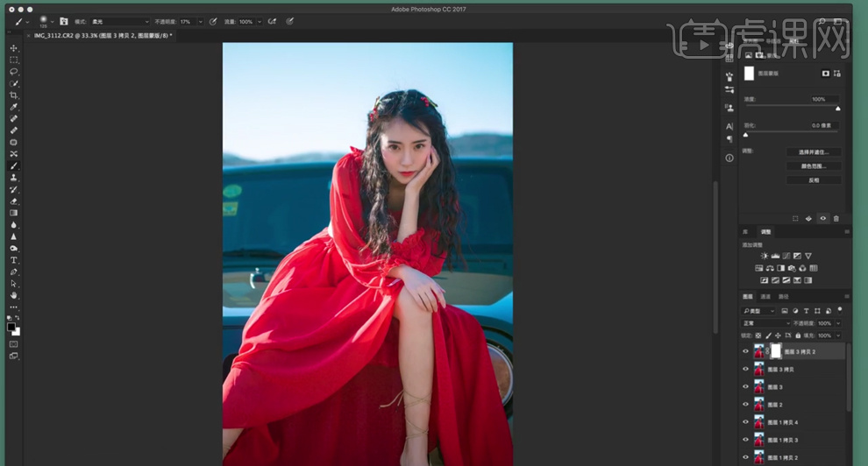Select the Lasso tool
868x466 pixels.
click(x=14, y=72)
